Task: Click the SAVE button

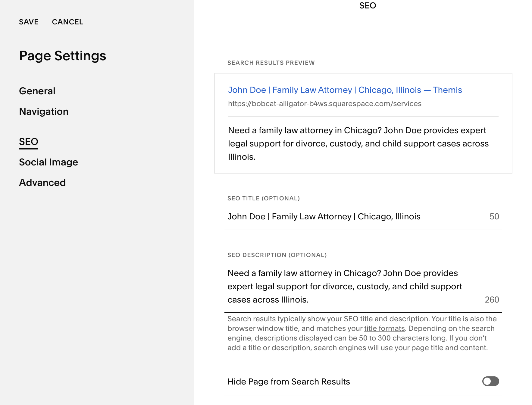Action: click(x=29, y=21)
